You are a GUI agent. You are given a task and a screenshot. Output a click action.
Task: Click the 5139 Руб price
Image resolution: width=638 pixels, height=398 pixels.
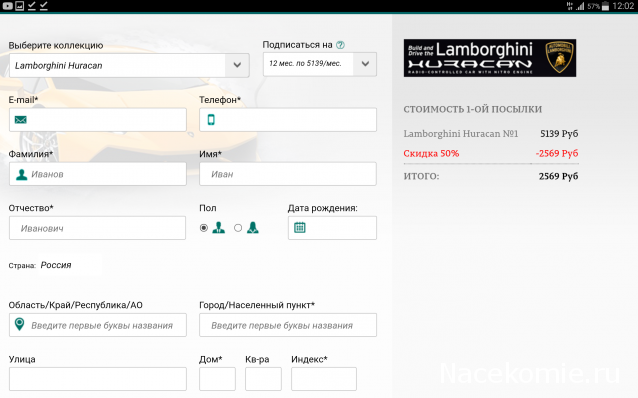[x=559, y=133]
